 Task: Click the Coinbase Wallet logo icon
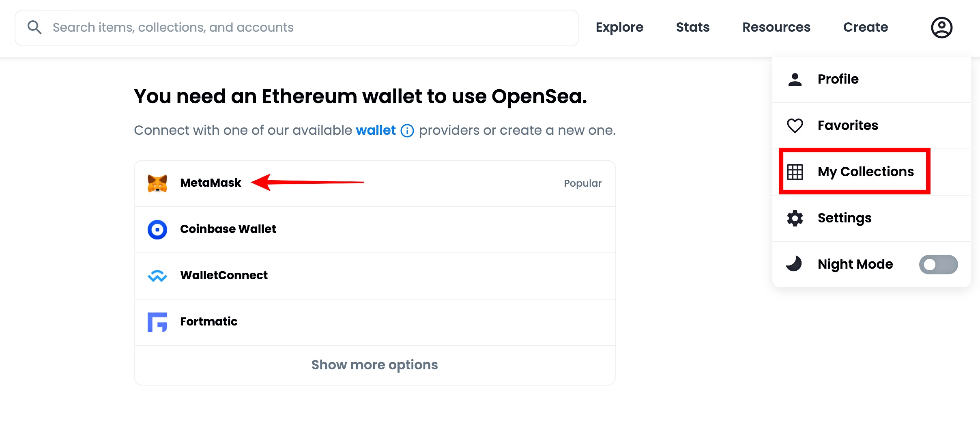[x=157, y=230]
